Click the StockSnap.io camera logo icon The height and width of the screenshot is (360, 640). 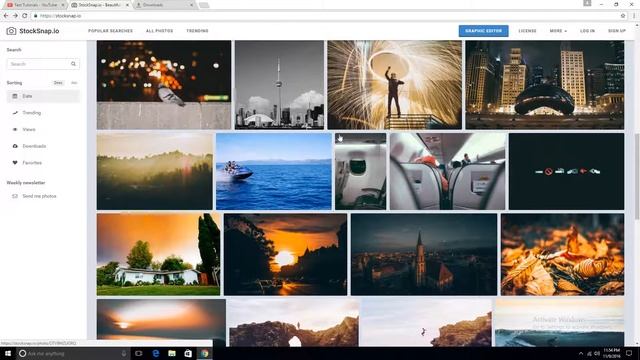11,31
